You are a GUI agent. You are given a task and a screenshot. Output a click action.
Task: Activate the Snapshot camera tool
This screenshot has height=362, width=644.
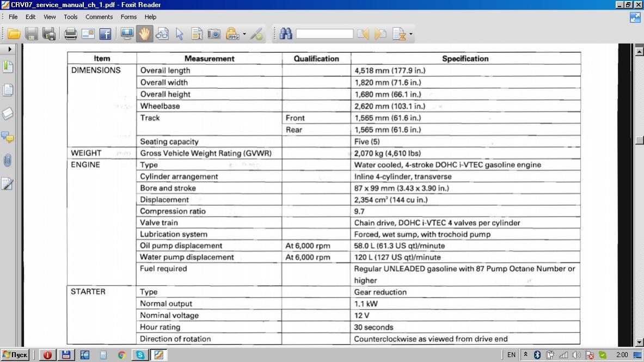point(214,34)
